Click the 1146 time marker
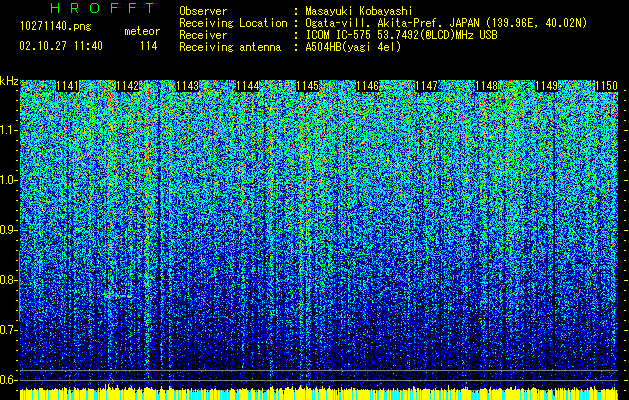This screenshot has height=400, width=629. 367,86
